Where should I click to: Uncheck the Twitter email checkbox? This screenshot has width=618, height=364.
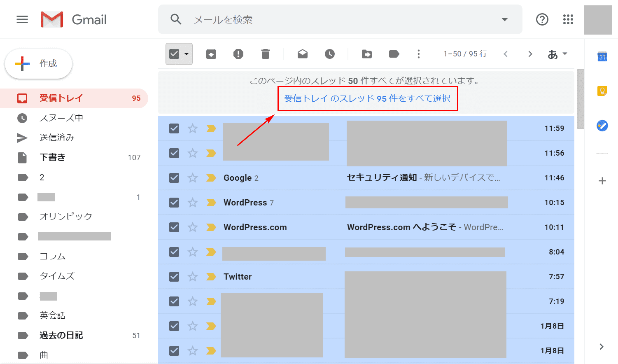(174, 277)
